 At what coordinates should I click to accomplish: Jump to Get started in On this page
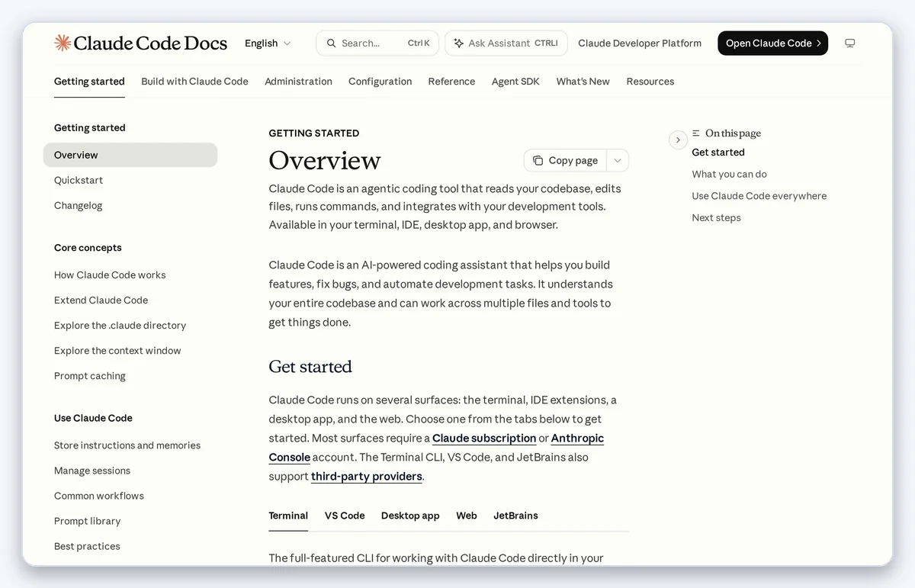tap(718, 152)
